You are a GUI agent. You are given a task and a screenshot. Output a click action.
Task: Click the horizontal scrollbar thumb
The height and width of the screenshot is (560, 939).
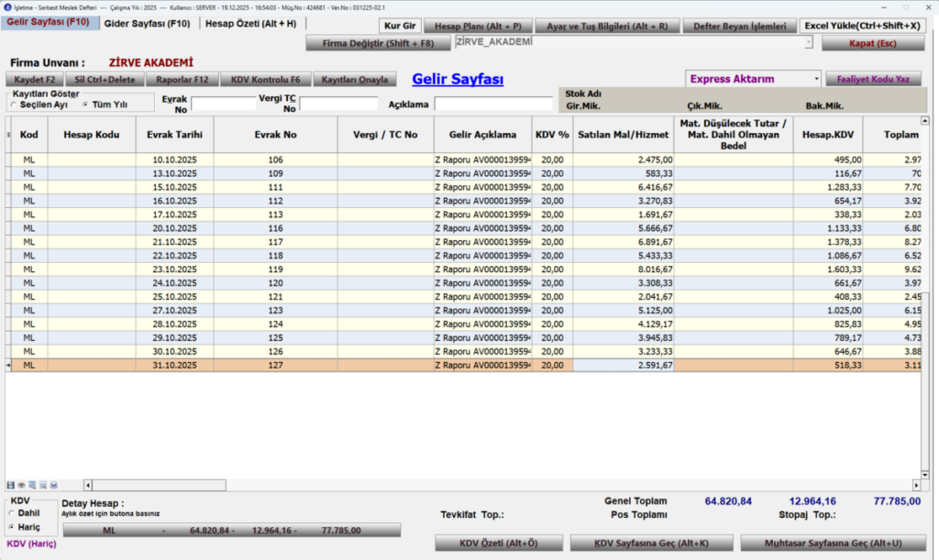click(x=160, y=485)
